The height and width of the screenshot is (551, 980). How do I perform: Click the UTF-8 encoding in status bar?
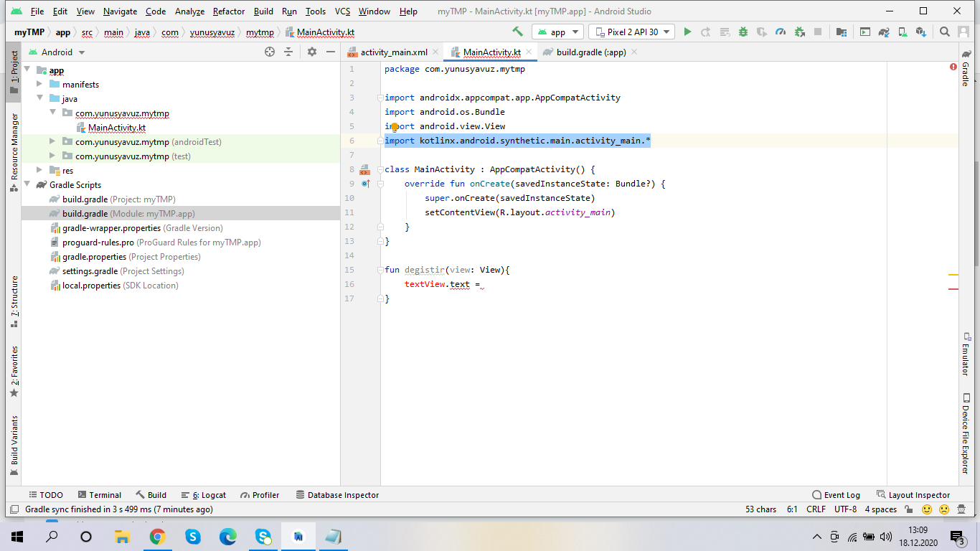point(846,509)
